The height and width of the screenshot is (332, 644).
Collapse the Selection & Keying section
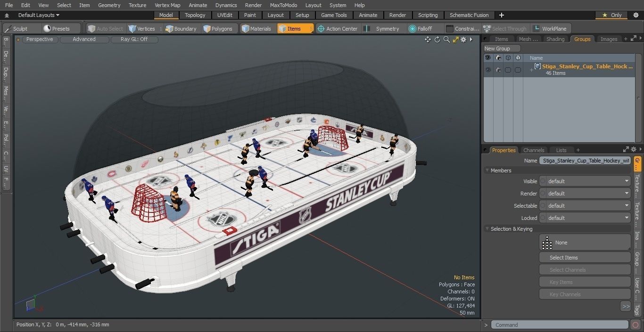(x=487, y=229)
